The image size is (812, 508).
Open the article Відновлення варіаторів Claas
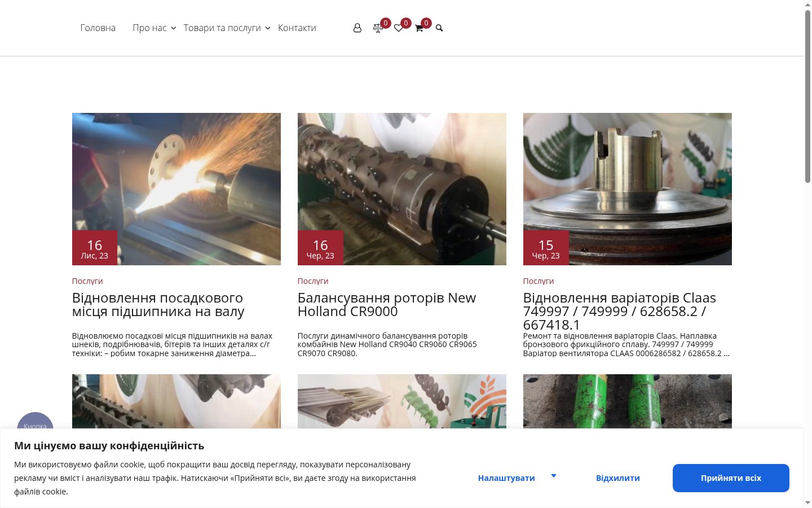tap(620, 311)
